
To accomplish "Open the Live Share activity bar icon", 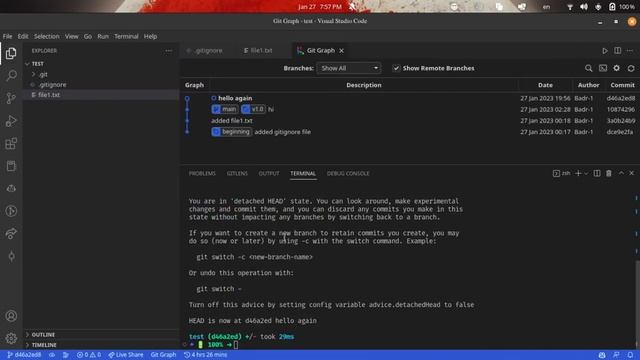I will click(x=11, y=233).
